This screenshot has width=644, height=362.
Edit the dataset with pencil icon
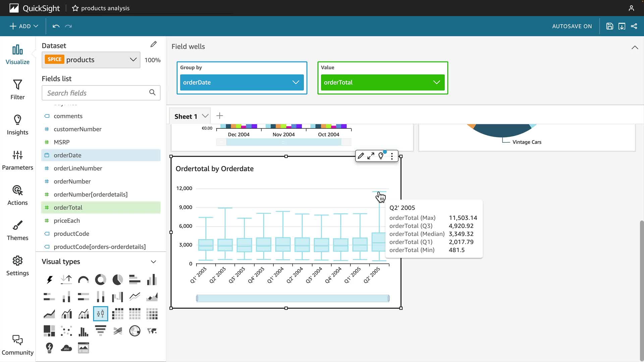(153, 44)
